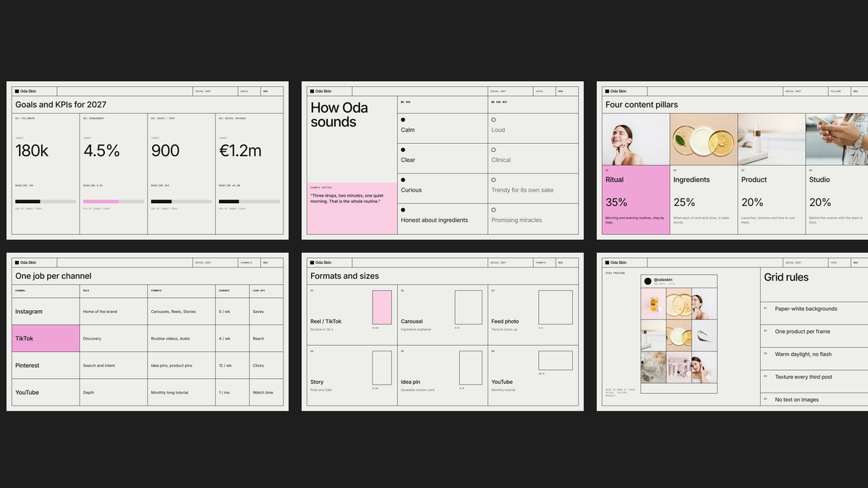Click the One product per frame rule
The height and width of the screenshot is (488, 868).
(802, 332)
